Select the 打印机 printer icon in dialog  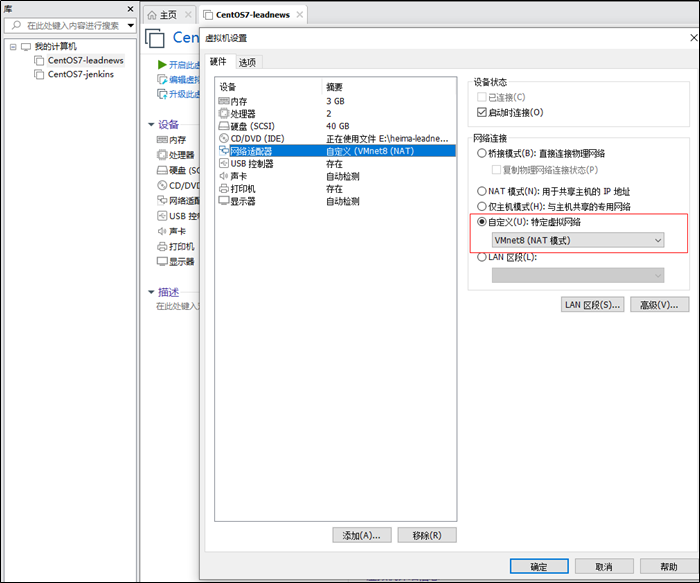pos(224,188)
